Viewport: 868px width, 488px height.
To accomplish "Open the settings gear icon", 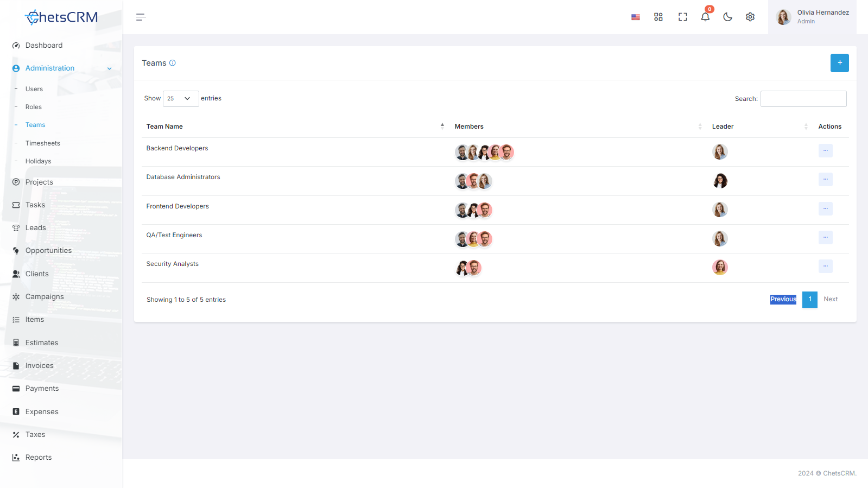I will 750,17.
